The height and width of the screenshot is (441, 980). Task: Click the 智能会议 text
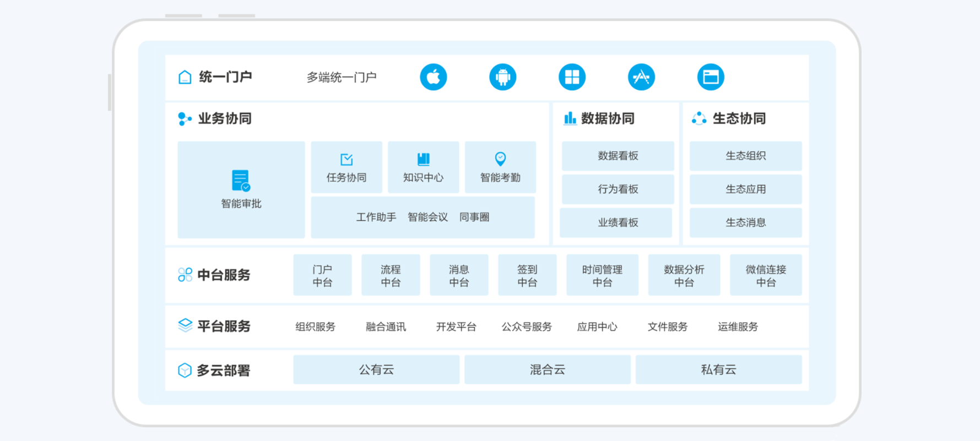427,217
